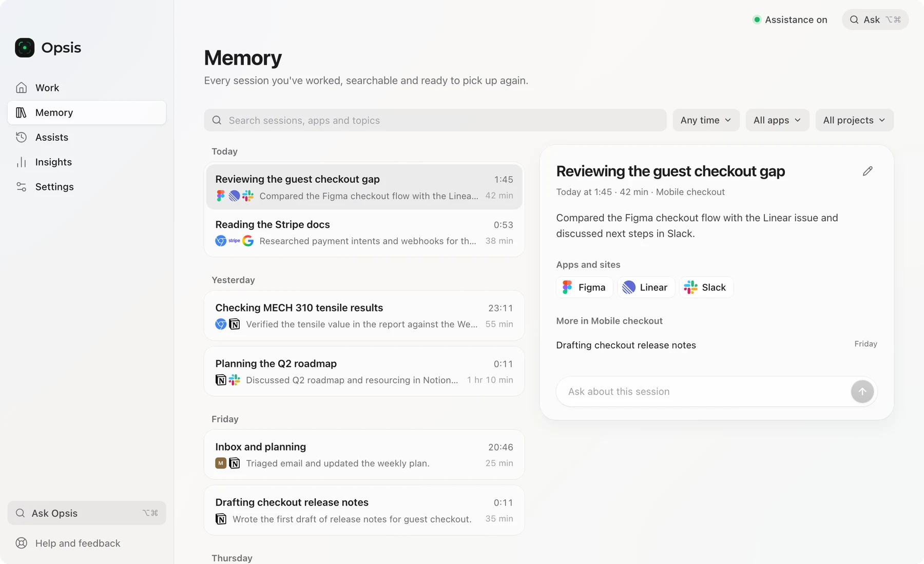Open the Inbox and planning session
The height and width of the screenshot is (564, 924).
tap(364, 455)
